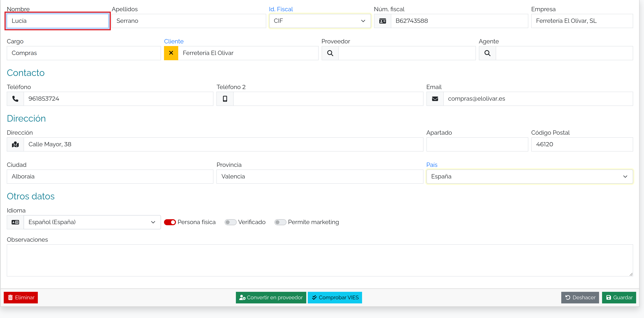This screenshot has width=644, height=318.
Task: Click the ID card icon beside Núm. fiscal
Action: (382, 21)
